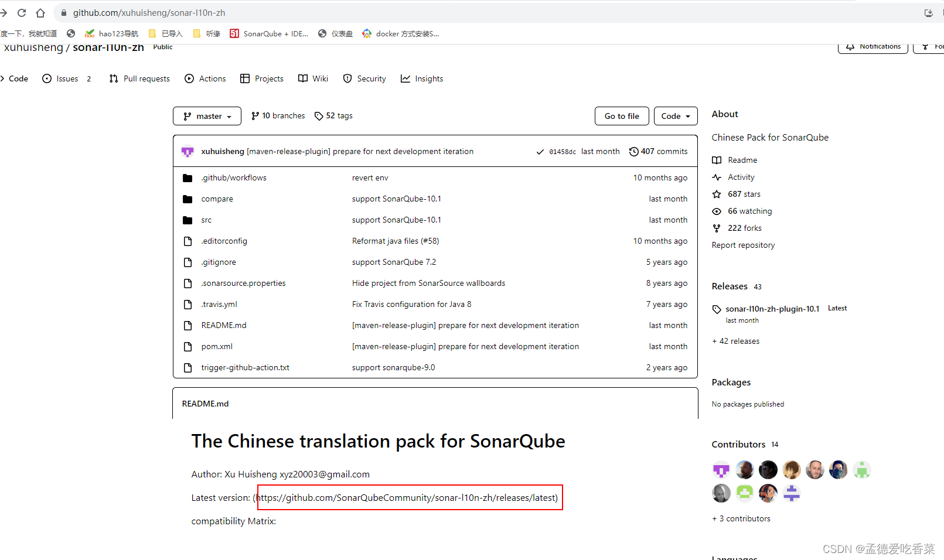Open the hao123导航 bookmark
This screenshot has width=944, height=560.
(x=112, y=33)
